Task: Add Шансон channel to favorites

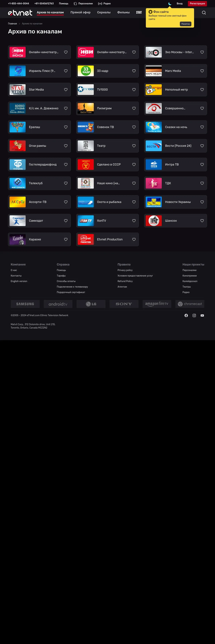Action: pyautogui.click(x=202, y=221)
